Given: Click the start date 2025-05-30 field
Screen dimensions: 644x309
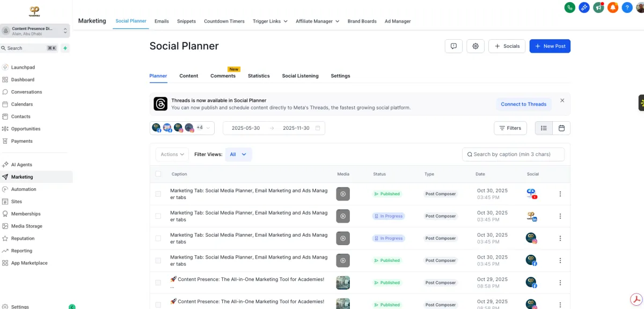Looking at the screenshot, I should (246, 128).
